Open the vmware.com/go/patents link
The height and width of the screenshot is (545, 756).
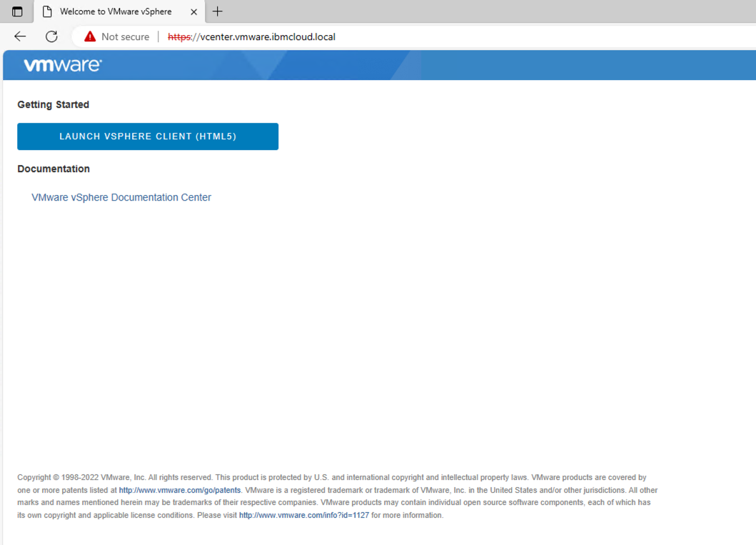pos(180,490)
